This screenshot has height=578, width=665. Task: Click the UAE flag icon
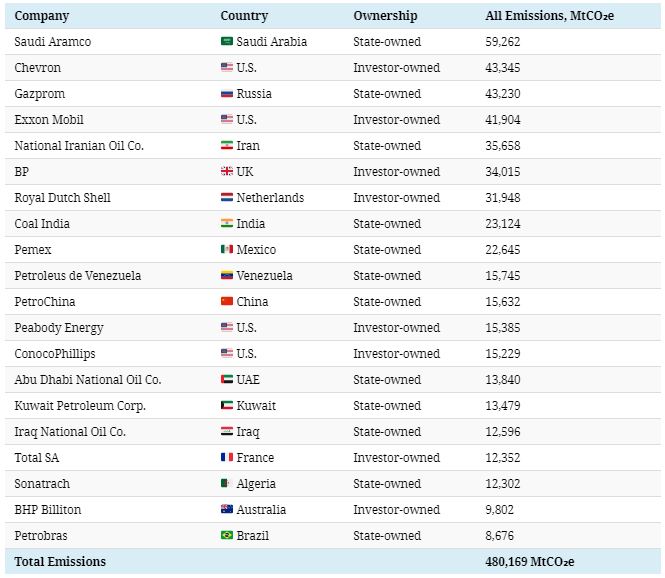227,379
